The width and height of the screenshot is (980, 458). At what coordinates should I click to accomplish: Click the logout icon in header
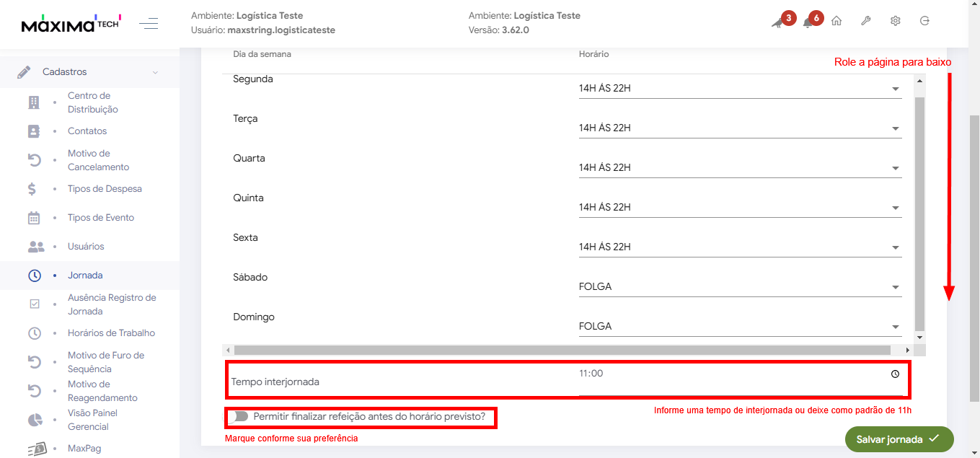[925, 21]
